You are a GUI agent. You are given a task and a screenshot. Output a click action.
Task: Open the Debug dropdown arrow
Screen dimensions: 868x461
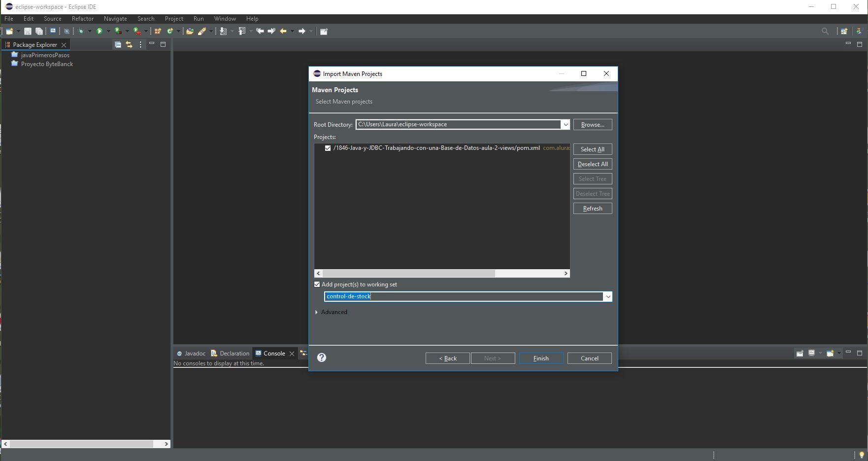pos(90,31)
